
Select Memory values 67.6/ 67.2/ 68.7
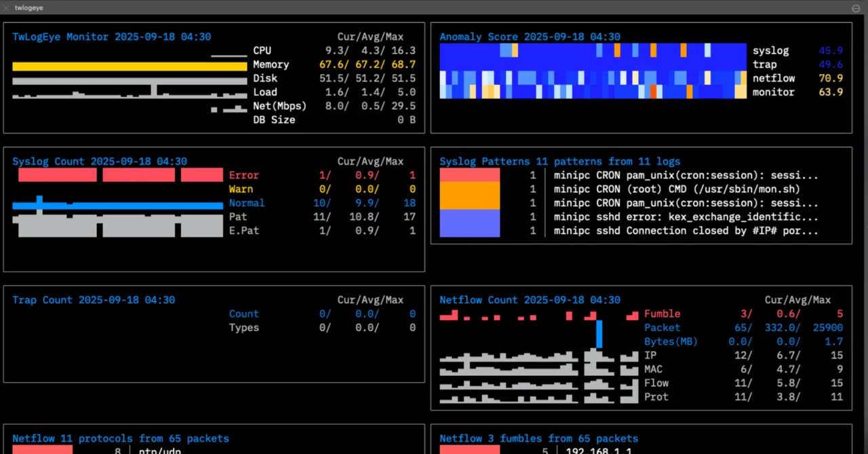(367, 64)
